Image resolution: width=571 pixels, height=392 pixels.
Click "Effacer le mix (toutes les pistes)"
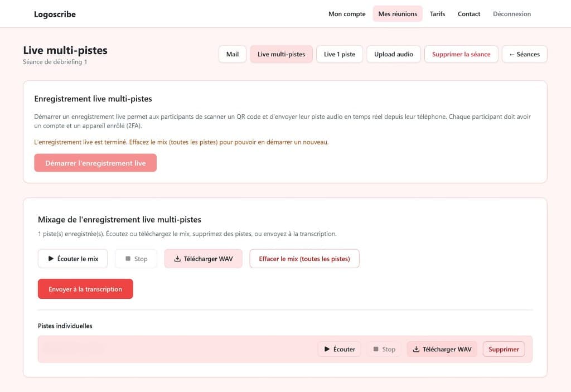click(304, 258)
